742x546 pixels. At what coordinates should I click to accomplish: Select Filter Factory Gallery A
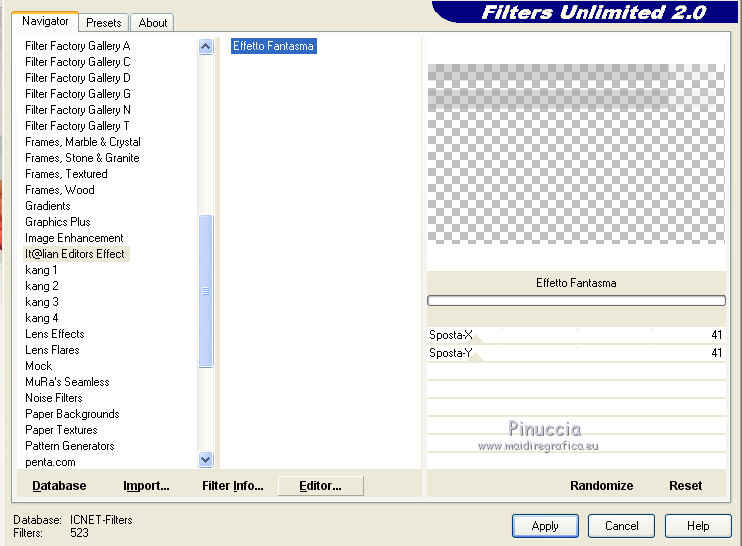tap(78, 46)
